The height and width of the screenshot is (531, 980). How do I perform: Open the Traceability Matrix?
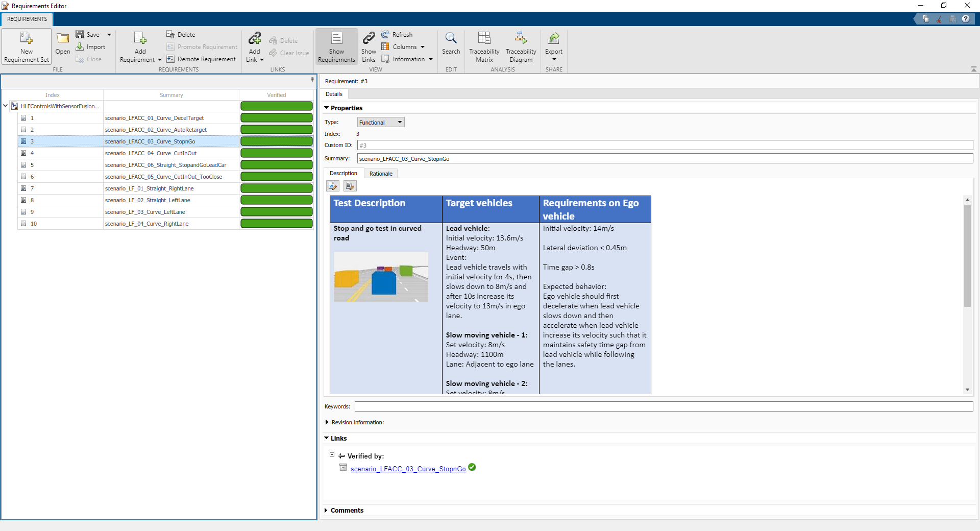(x=484, y=46)
